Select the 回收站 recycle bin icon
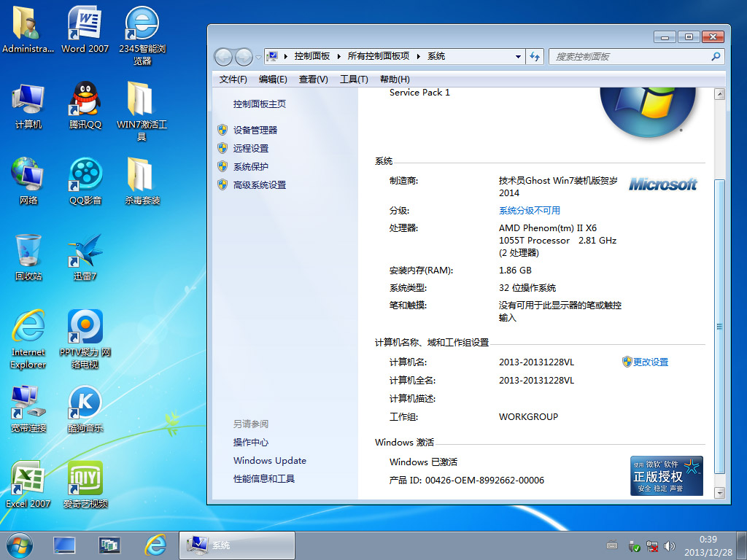Screen dimensions: 747x560 point(28,257)
